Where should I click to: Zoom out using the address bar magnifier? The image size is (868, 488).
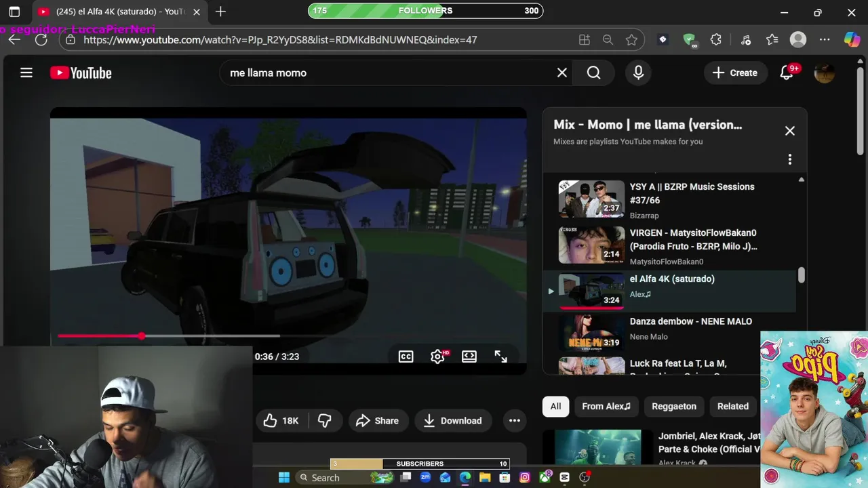tap(608, 40)
